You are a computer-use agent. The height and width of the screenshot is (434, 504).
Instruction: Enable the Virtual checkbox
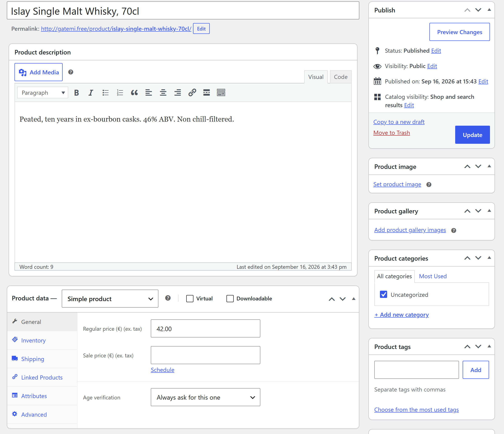click(190, 299)
